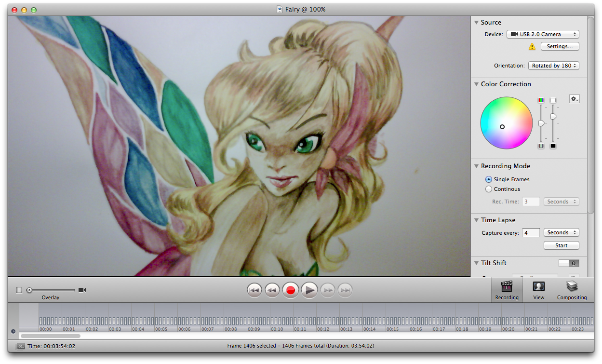This screenshot has height=364, width=602.
Task: Start the time lapse capture
Action: pos(561,245)
